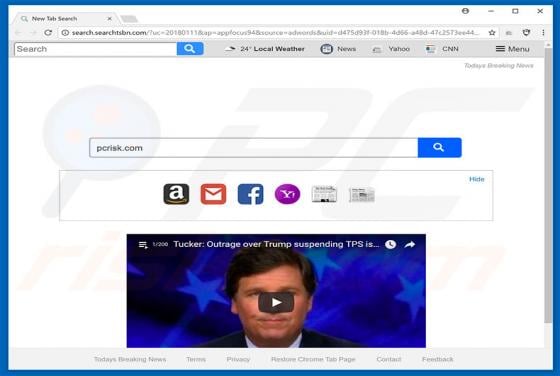Click Todays Breaking News top-right label
This screenshot has width=560, height=376.
pos(499,65)
